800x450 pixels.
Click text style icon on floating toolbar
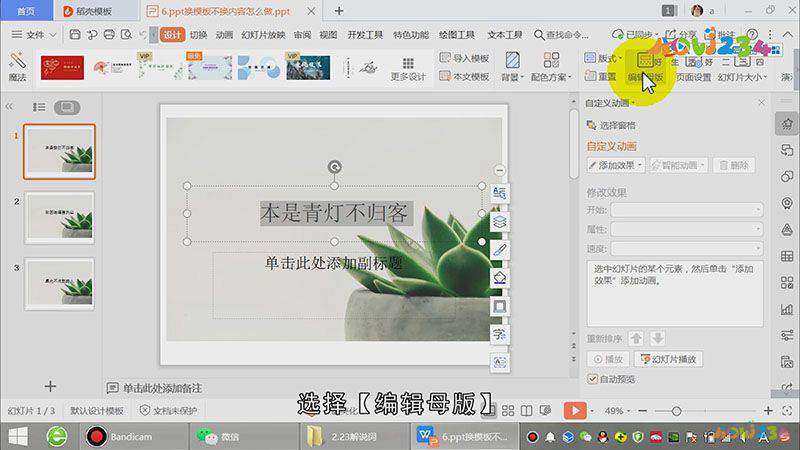click(x=499, y=193)
